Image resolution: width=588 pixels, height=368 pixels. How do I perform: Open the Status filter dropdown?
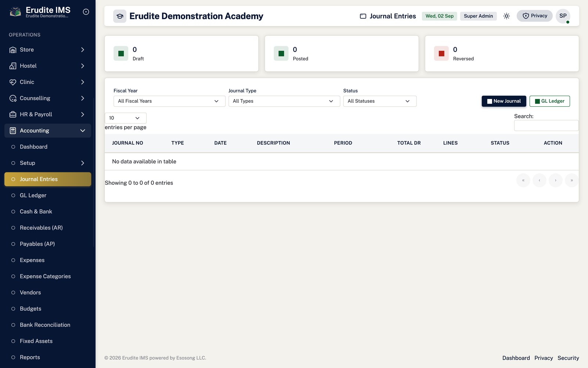[380, 101]
